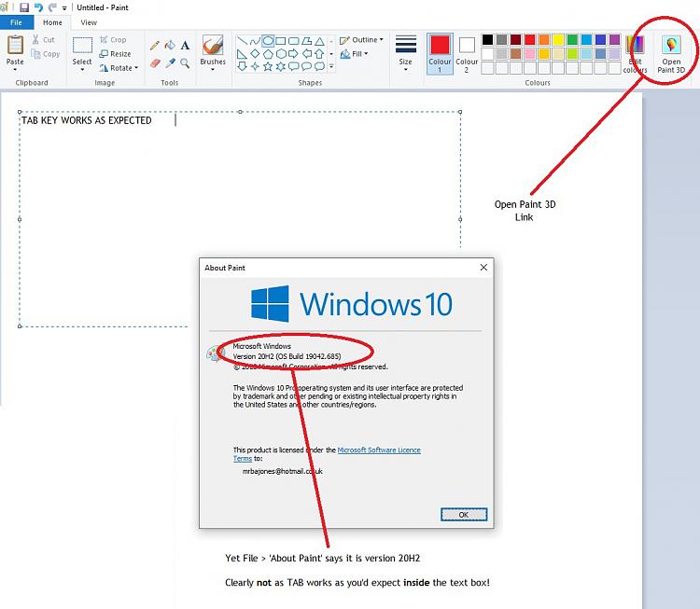This screenshot has width=700, height=609.
Task: Click Cut in Clipboard group
Action: point(43,40)
